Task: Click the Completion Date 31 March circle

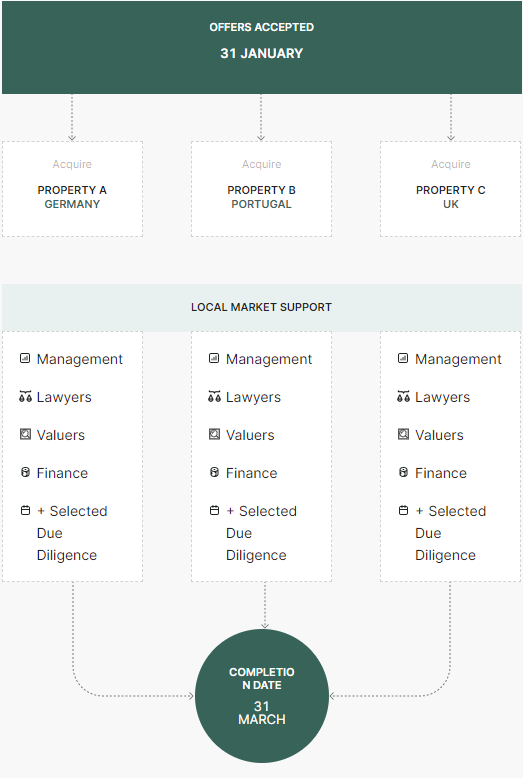Action: click(x=262, y=696)
